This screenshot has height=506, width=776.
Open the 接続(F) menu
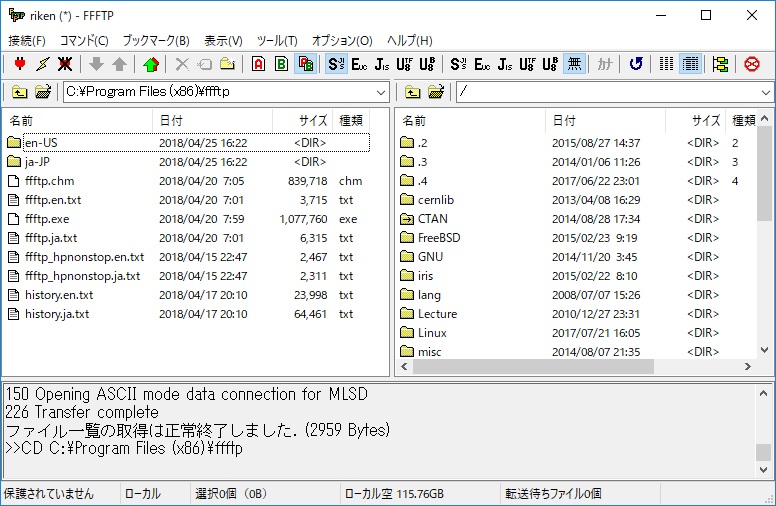click(x=27, y=40)
